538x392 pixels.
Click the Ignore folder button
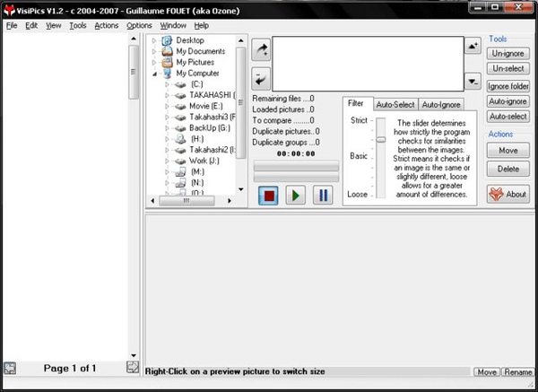tap(508, 86)
